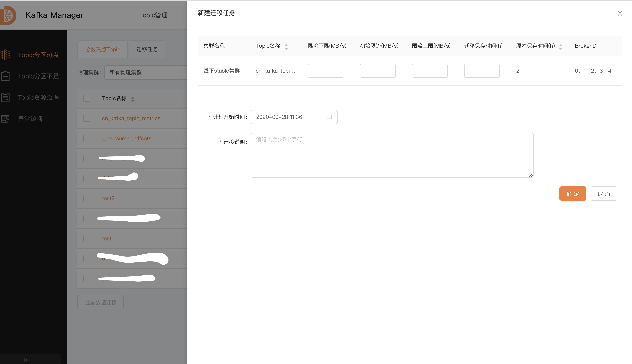Open the Topic管理 menu item
The image size is (632, 364).
(x=153, y=15)
